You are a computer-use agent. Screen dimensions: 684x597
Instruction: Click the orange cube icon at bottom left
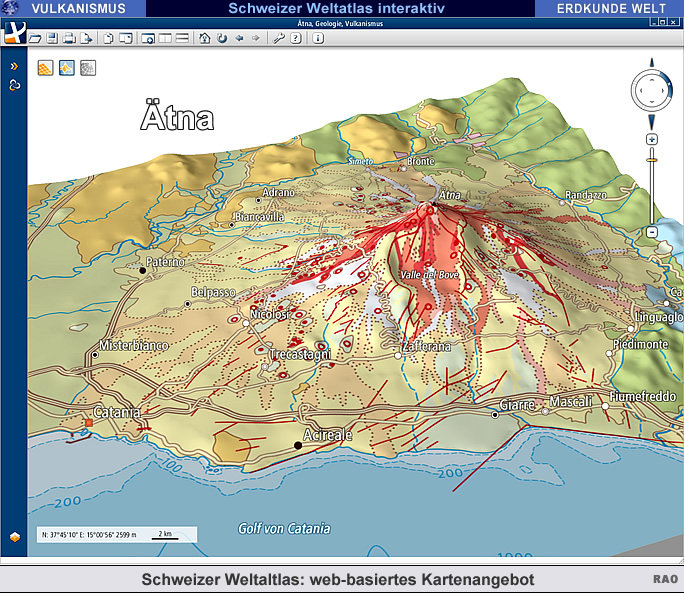14,537
